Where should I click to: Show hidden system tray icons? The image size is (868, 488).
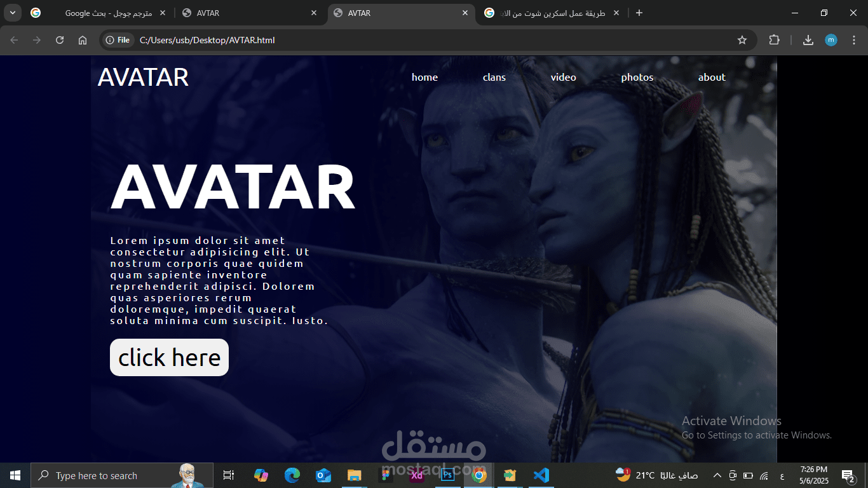[717, 475]
